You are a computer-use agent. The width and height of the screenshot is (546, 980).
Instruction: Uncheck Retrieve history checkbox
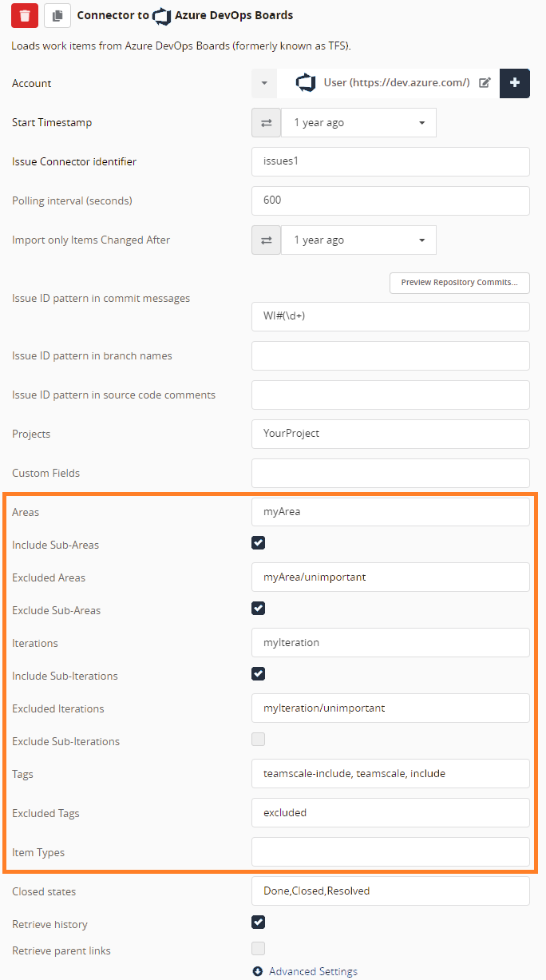click(x=258, y=922)
